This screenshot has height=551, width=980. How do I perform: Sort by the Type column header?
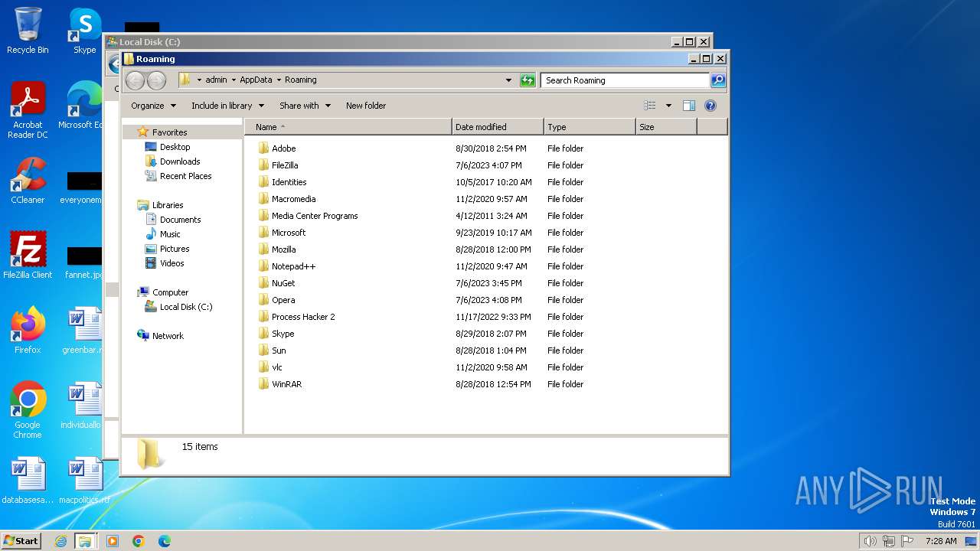(590, 127)
